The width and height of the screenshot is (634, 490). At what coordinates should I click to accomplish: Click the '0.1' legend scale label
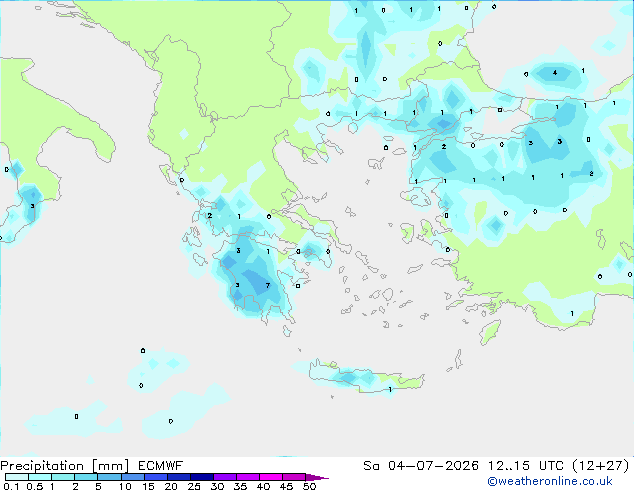pyautogui.click(x=11, y=486)
